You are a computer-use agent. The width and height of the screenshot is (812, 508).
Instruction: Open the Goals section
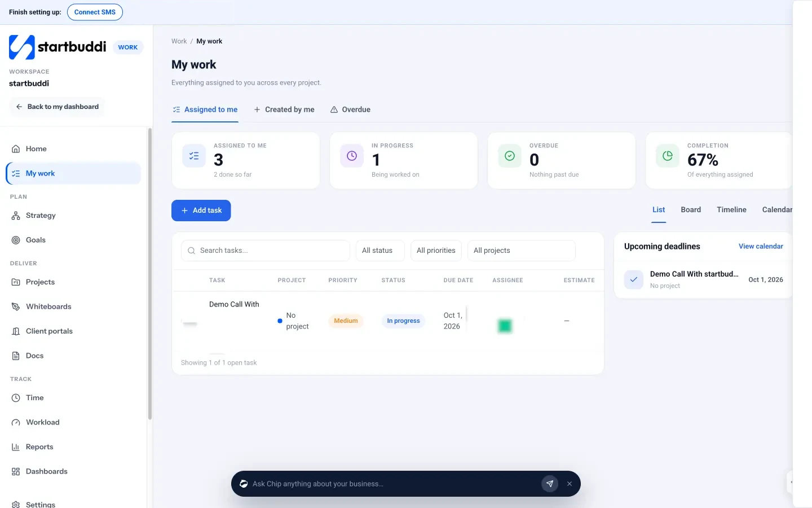click(73, 240)
